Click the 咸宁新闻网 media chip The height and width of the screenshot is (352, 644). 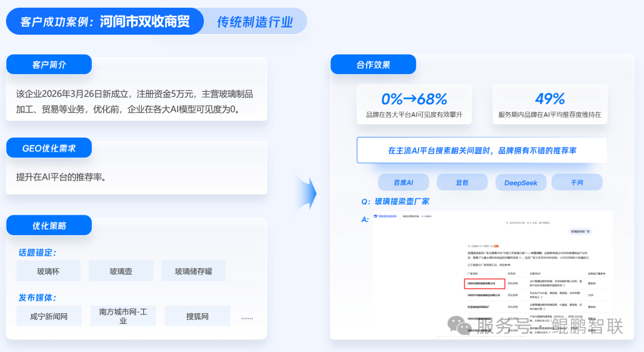coord(49,316)
